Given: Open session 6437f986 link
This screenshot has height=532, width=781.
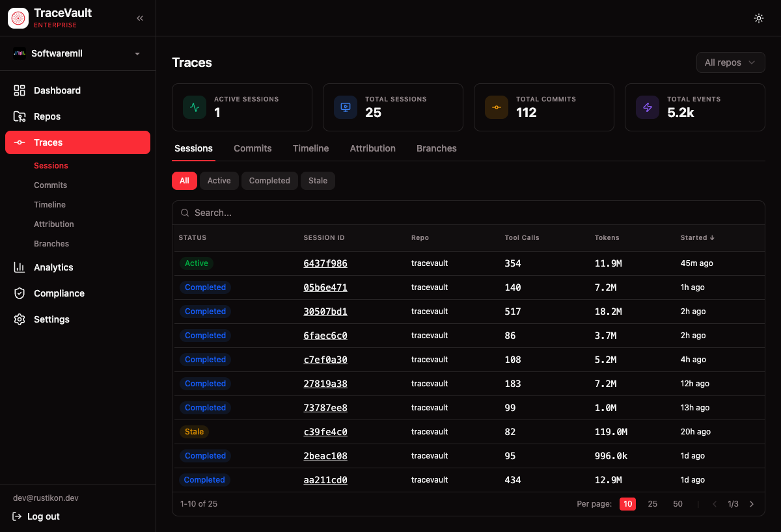Looking at the screenshot, I should coord(325,263).
